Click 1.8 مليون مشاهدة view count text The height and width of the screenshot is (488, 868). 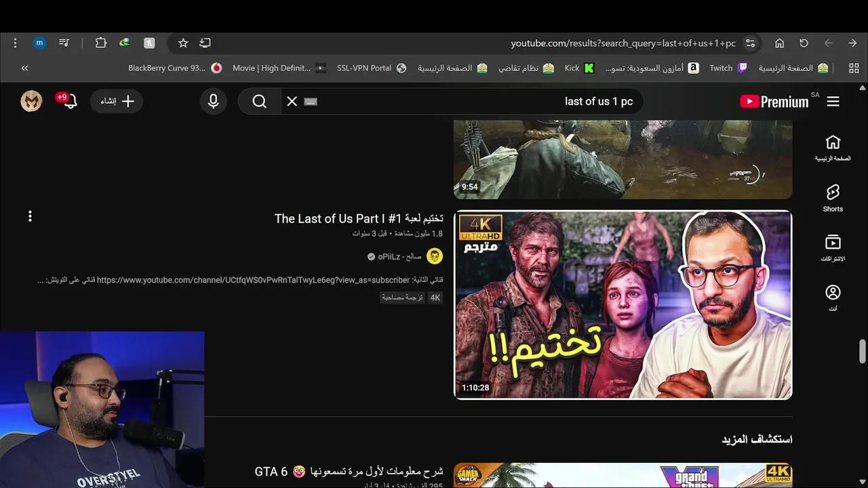tap(417, 234)
